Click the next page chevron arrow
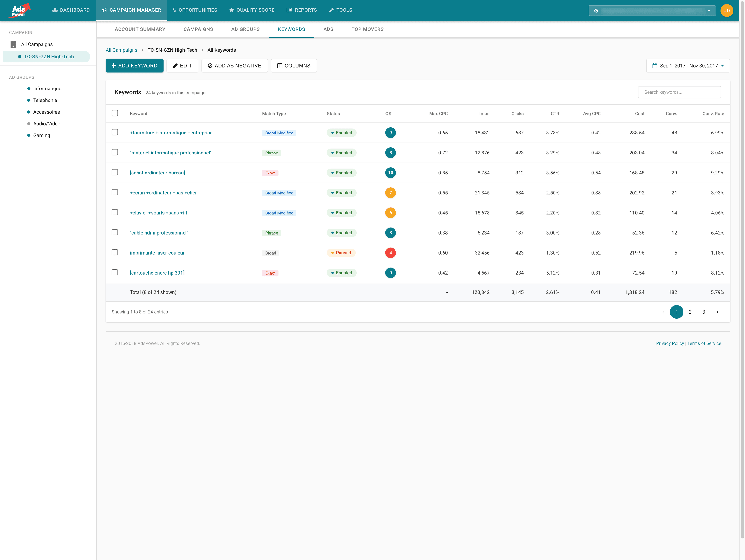 coord(717,312)
